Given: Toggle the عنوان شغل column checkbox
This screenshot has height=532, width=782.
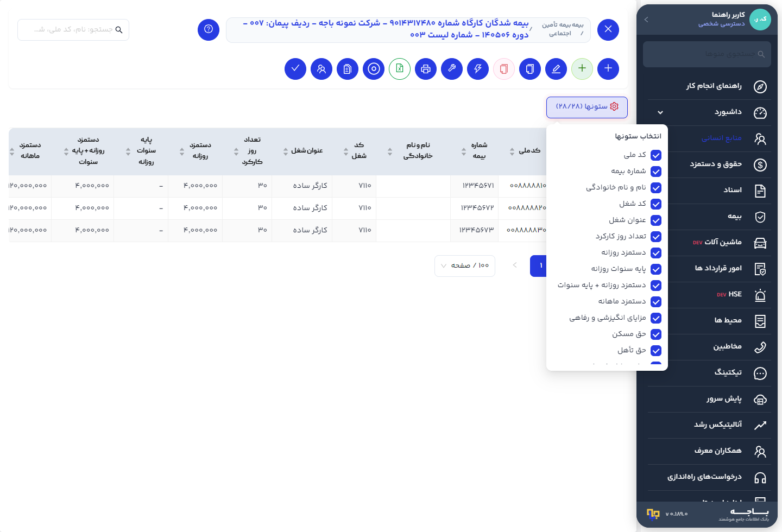Looking at the screenshot, I should (656, 220).
